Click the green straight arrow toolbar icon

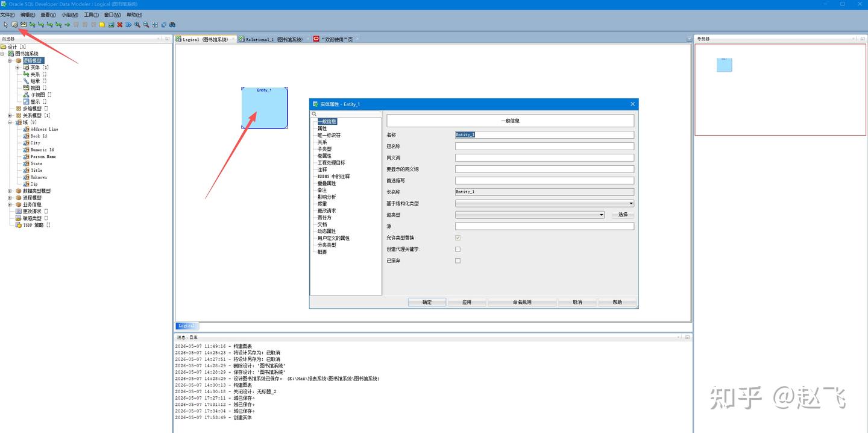(67, 25)
